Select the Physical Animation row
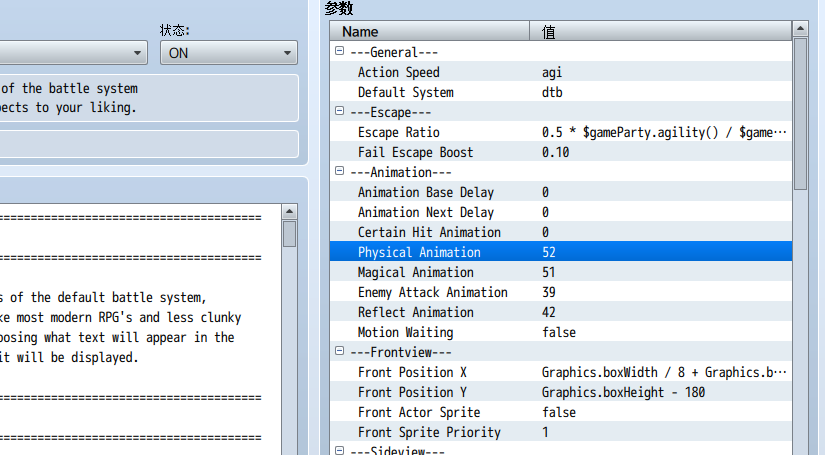 coord(561,252)
